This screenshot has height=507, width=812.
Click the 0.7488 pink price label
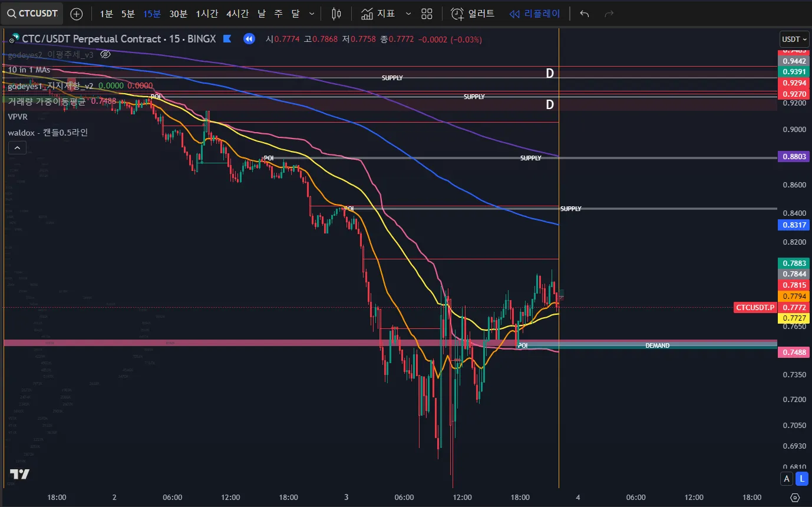pyautogui.click(x=794, y=352)
